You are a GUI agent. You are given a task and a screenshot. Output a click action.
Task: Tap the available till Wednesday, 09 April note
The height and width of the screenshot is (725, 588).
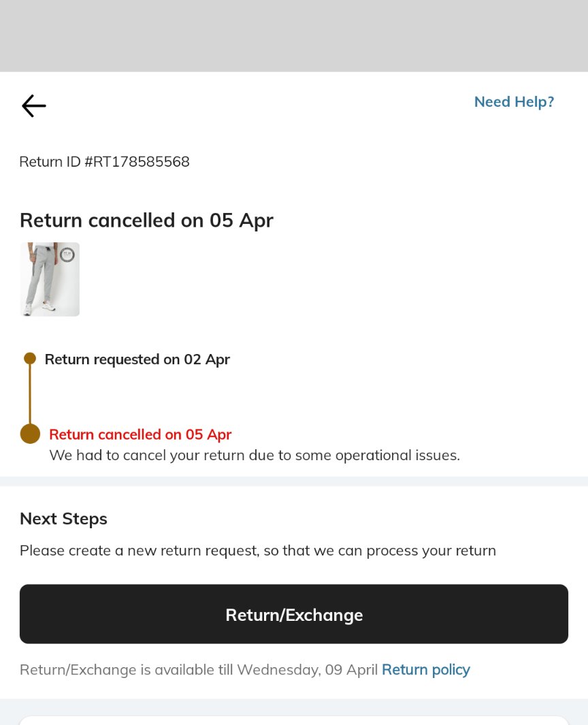click(x=199, y=670)
